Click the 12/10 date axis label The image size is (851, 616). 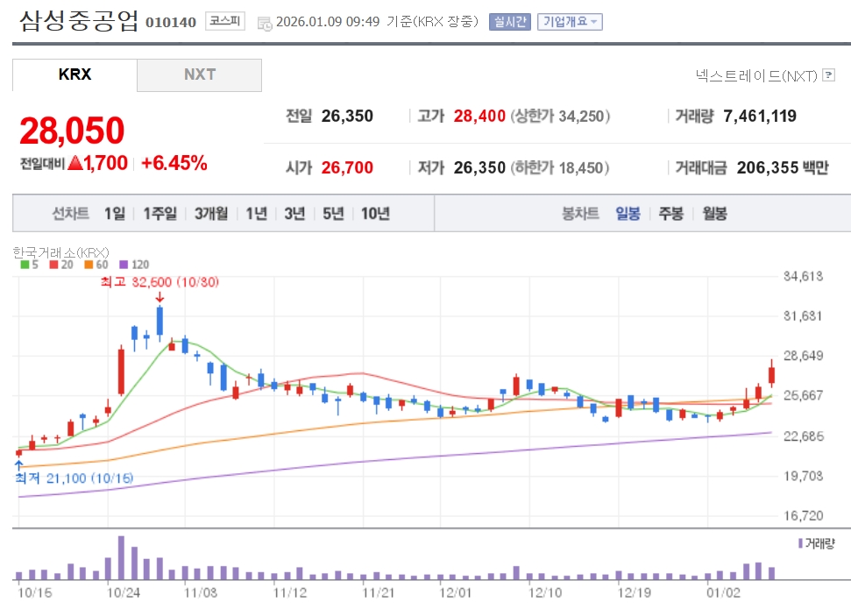coord(544,592)
